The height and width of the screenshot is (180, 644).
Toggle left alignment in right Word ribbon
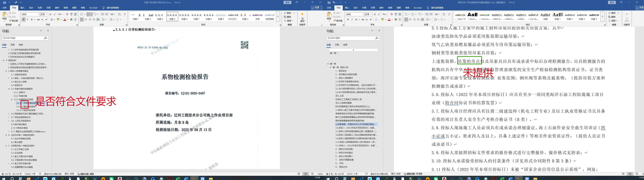pos(406,19)
